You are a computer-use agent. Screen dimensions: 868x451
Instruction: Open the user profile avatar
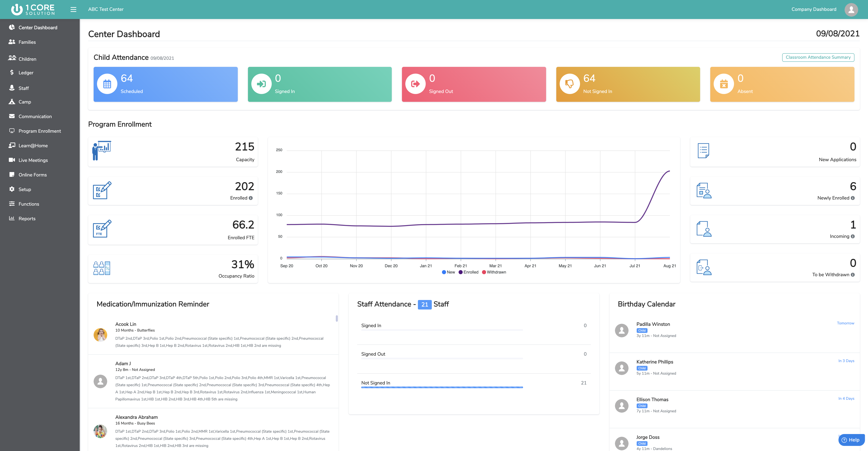851,10
